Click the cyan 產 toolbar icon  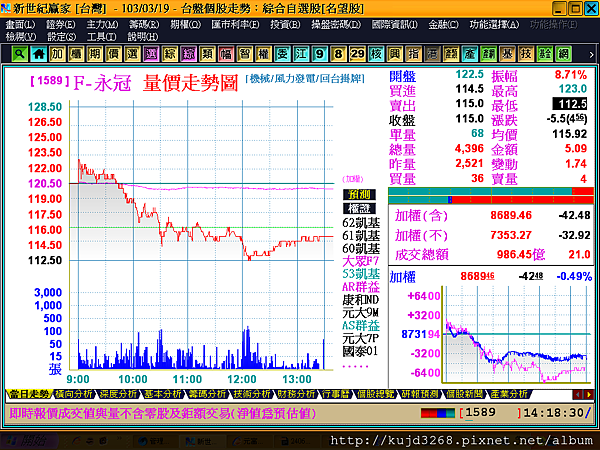tap(470, 54)
